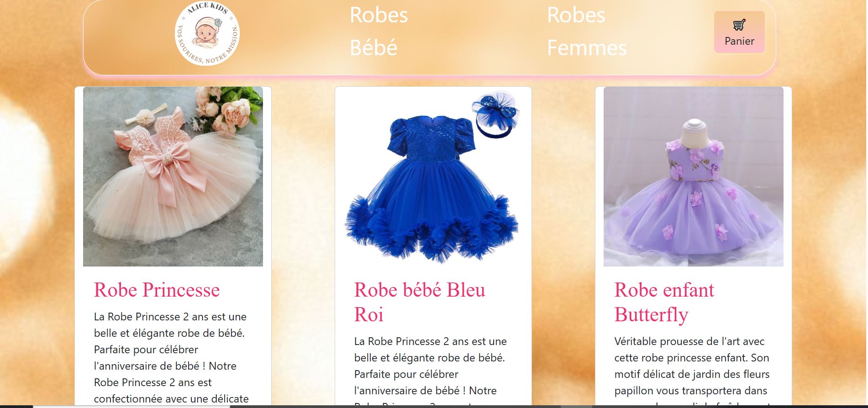Open the Robe bébé Bleu Roi title
868x408 pixels.
pyautogui.click(x=420, y=302)
